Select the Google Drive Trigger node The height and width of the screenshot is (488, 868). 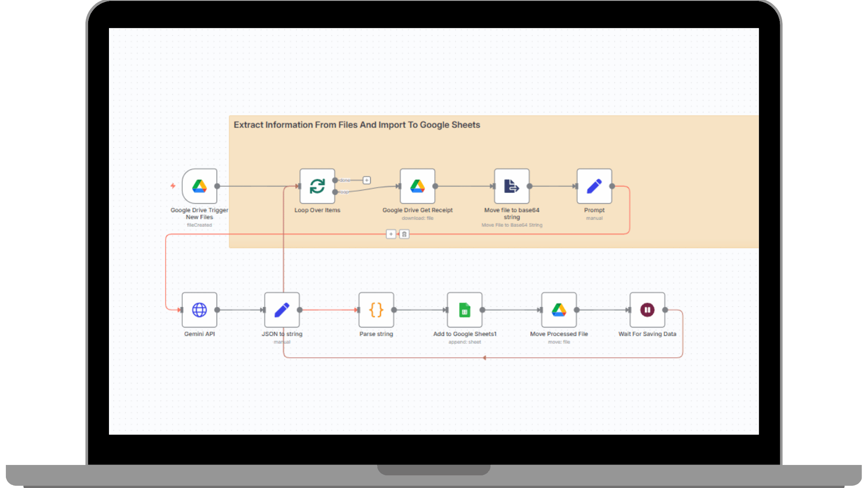pyautogui.click(x=199, y=186)
